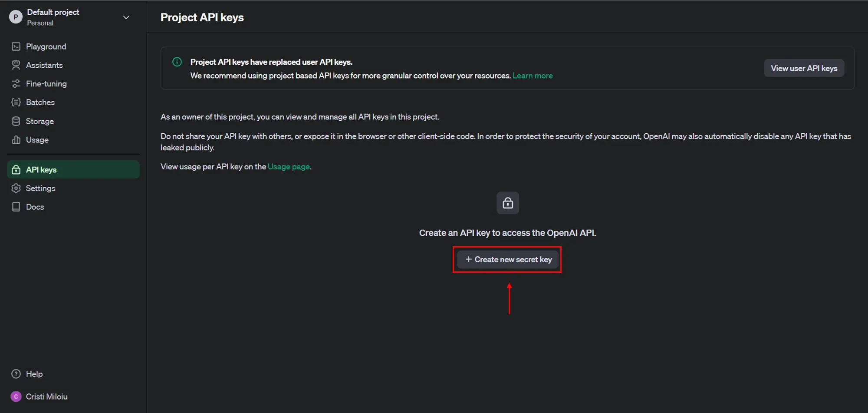Select the API keys menu entry

[x=73, y=169]
